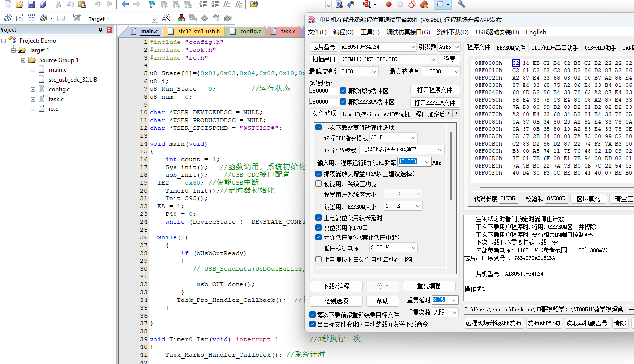Start debug session with magnifier d icon
Screen dimensions: 634x364
tap(367, 4)
